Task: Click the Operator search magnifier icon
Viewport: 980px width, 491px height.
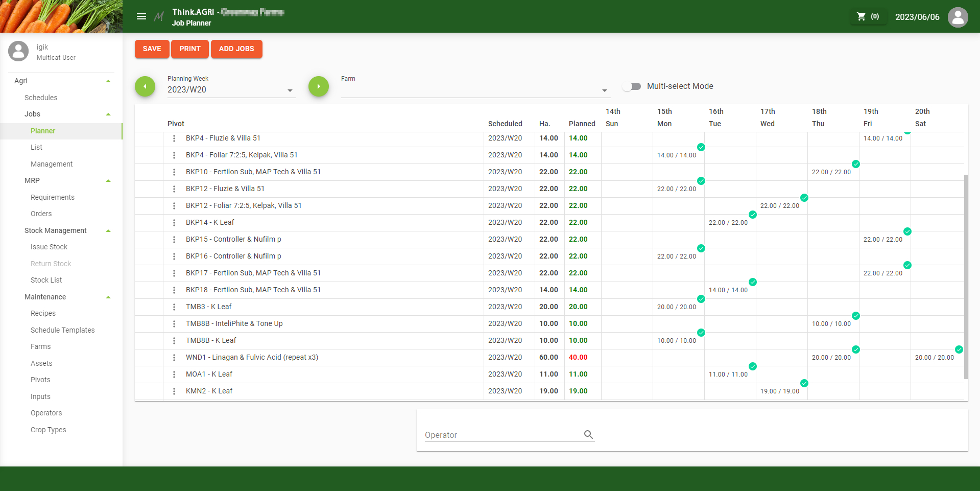Action: (588, 435)
